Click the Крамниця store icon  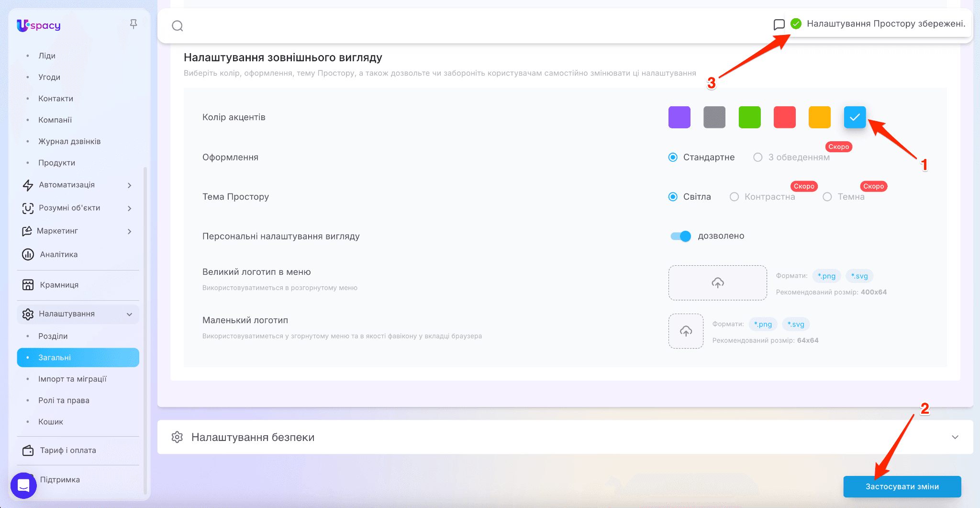28,285
